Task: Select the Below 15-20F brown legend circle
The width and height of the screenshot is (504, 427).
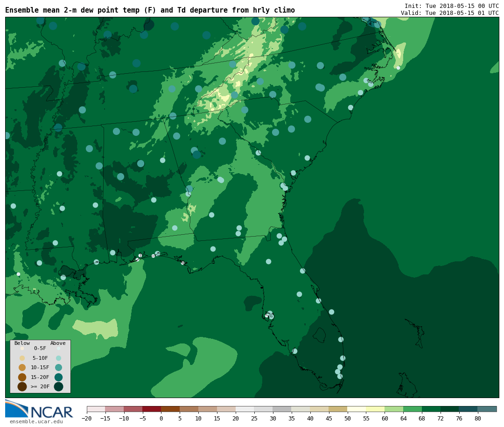Action: point(22,377)
